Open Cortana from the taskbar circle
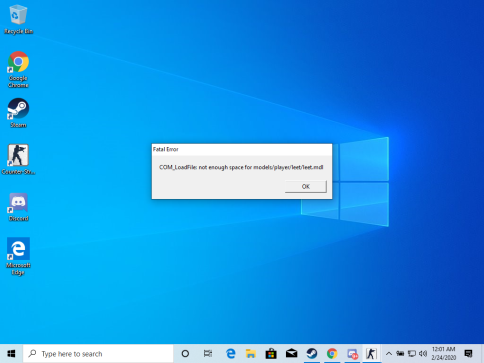 pos(185,354)
